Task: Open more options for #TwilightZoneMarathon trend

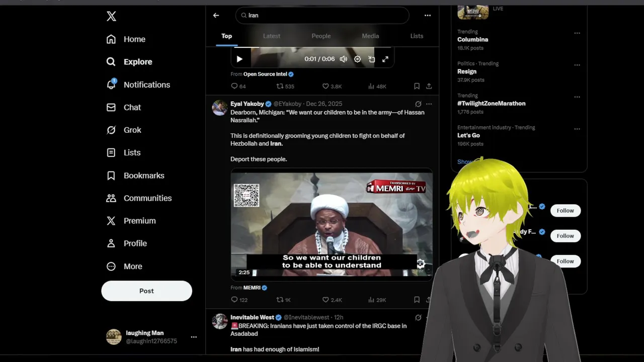Action: point(577,97)
